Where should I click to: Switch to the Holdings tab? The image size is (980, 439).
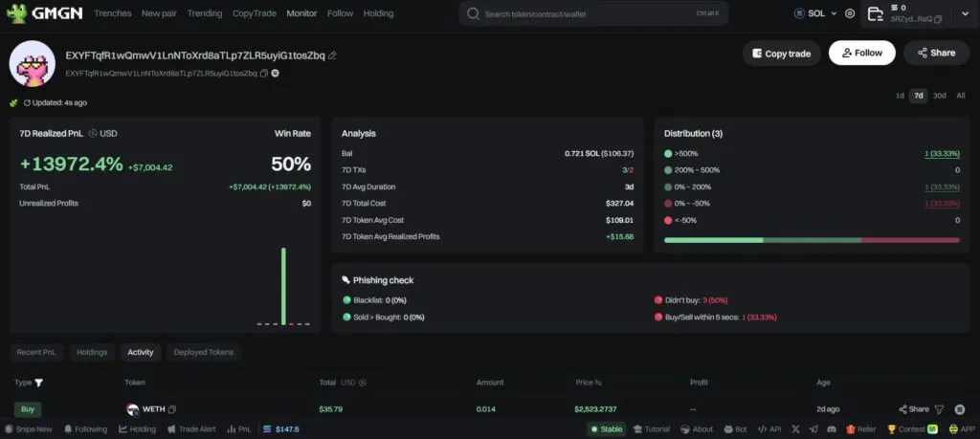pos(92,352)
